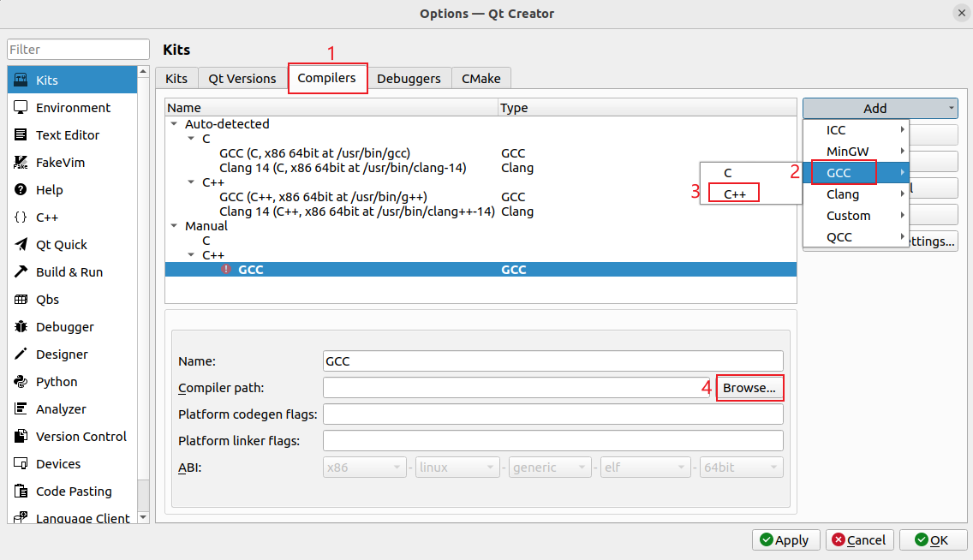The image size is (973, 560).
Task: Open the ABI OS linux dropdown
Action: (456, 468)
